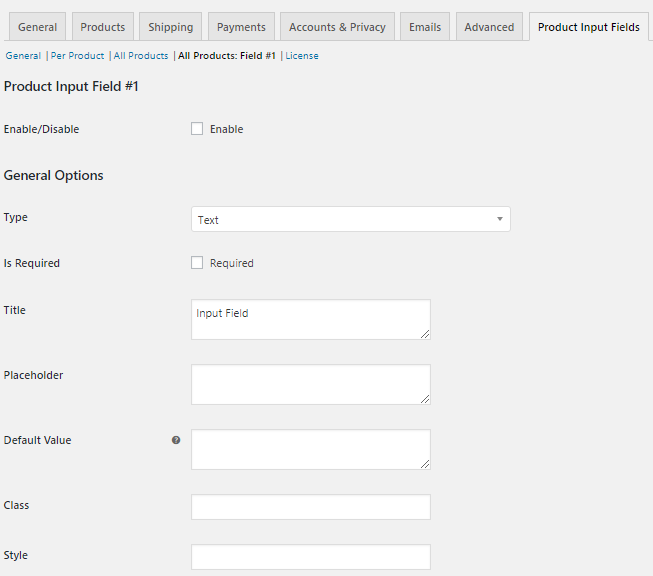The image size is (653, 576).
Task: Check the Required checkbox
Action: pos(197,263)
